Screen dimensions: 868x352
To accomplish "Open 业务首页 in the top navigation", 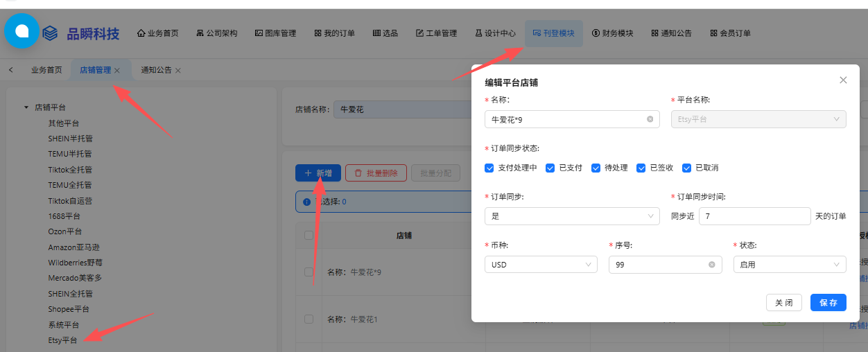I will [158, 33].
